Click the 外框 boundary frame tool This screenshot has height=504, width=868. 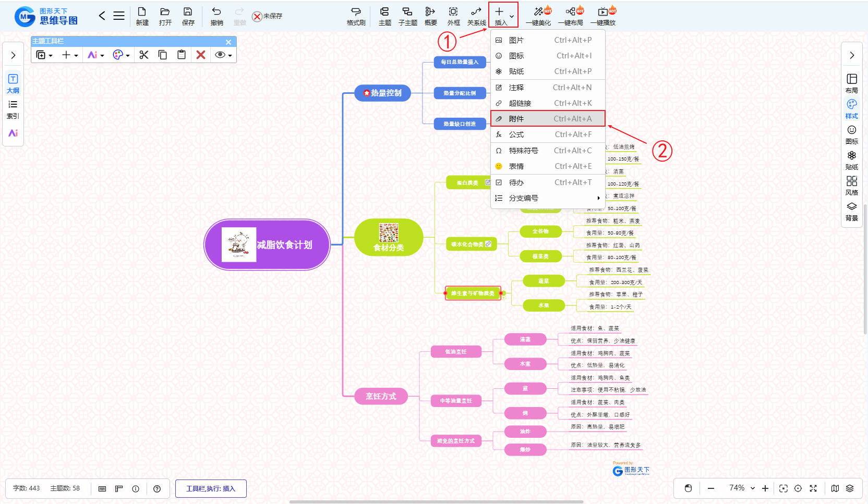click(x=453, y=16)
